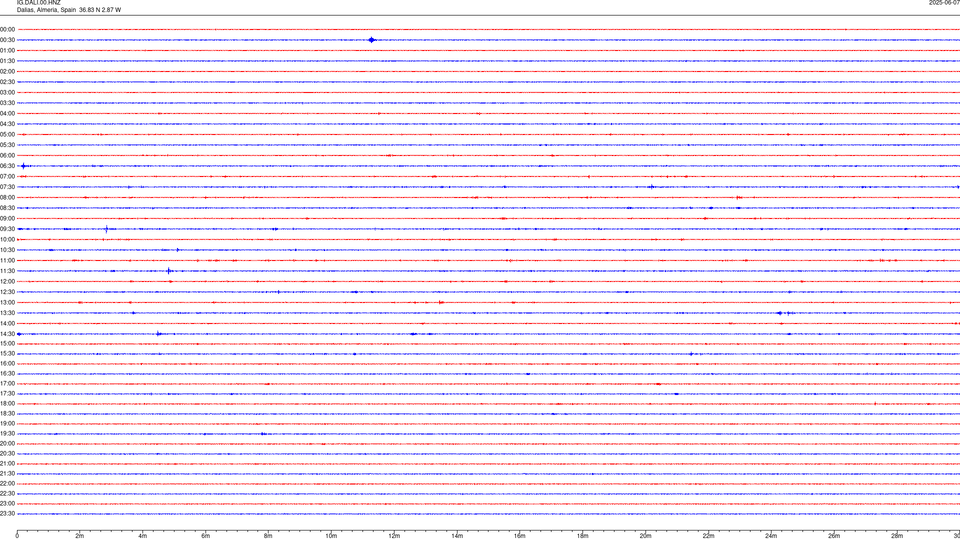Select the 05:00 row time label
960x540 pixels.
(7, 135)
